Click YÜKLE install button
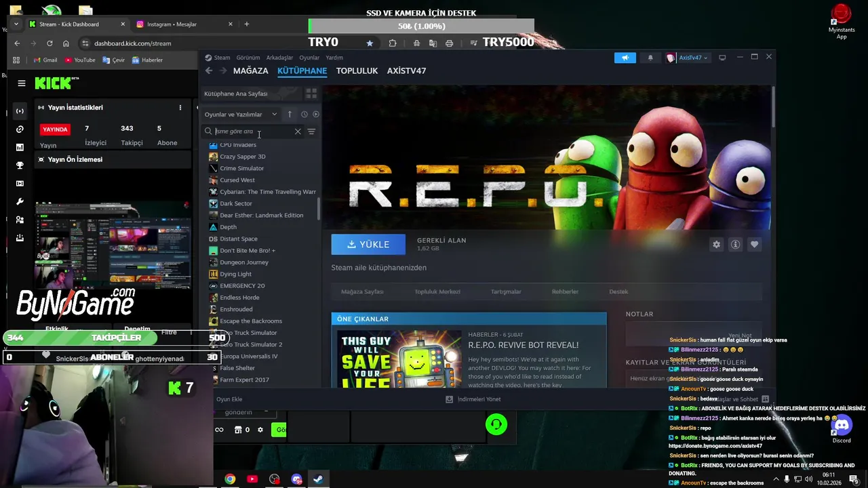This screenshot has height=488, width=868. (x=368, y=245)
